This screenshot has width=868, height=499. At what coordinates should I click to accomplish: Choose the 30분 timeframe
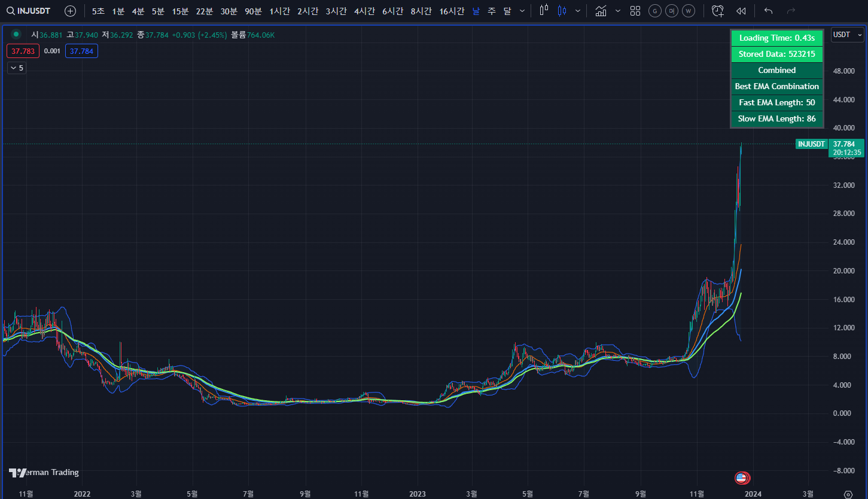click(229, 11)
